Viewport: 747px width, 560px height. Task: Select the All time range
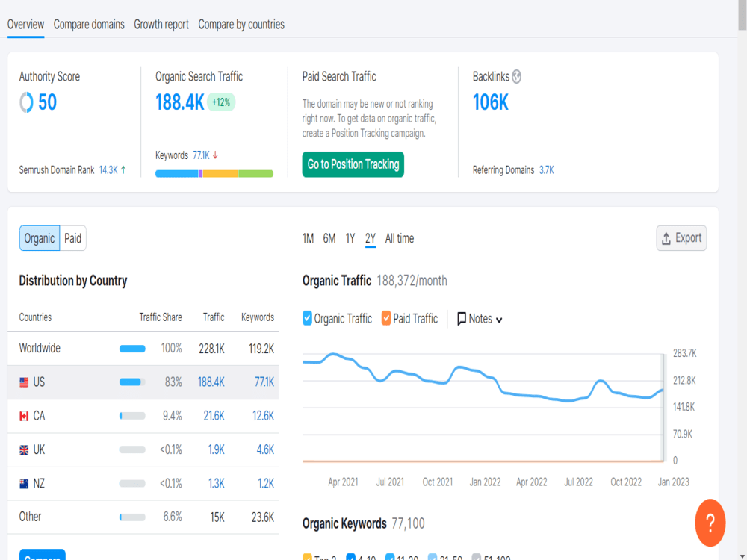(399, 238)
